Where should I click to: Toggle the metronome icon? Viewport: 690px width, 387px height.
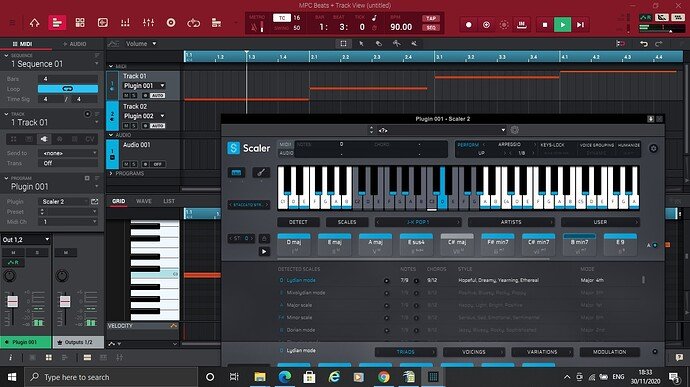point(254,27)
